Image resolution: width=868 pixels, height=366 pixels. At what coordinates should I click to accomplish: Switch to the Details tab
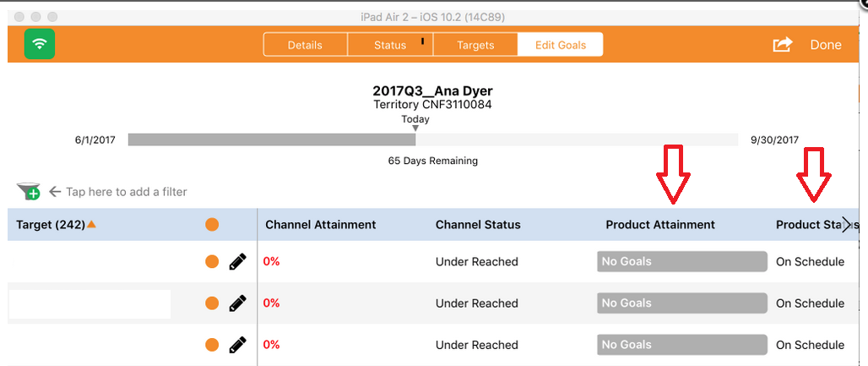coord(305,45)
